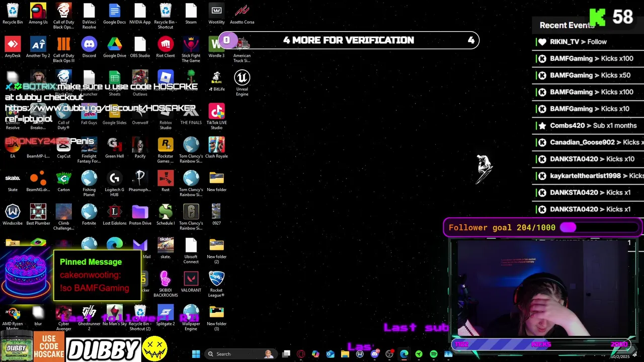644x362 pixels.
Task: Launch BeamNG.drive from the desktop
Action: 38,181
